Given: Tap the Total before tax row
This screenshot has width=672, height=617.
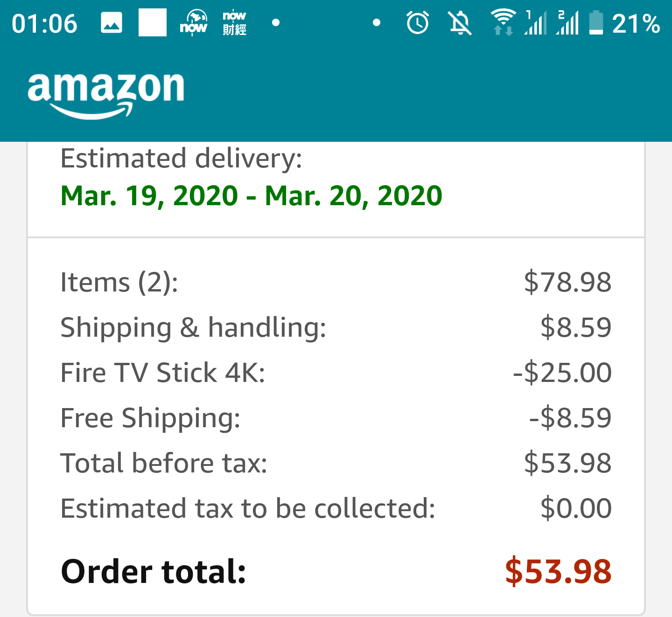Looking at the screenshot, I should click(x=336, y=463).
